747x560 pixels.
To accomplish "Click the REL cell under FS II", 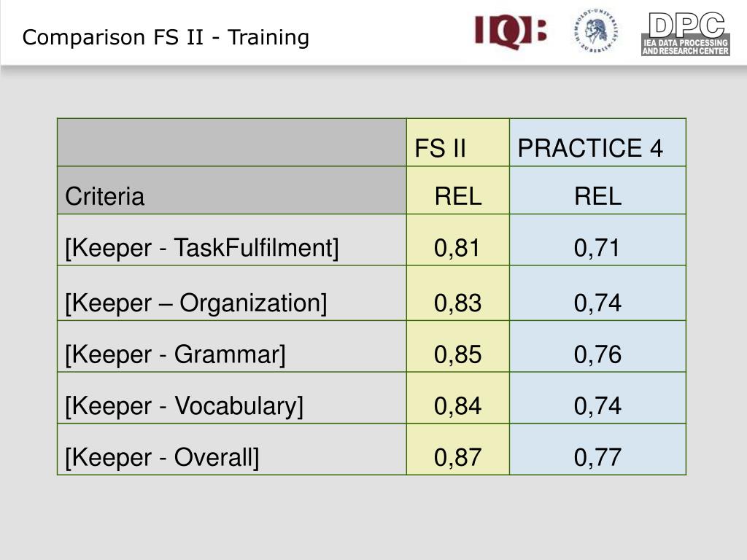I will [458, 190].
